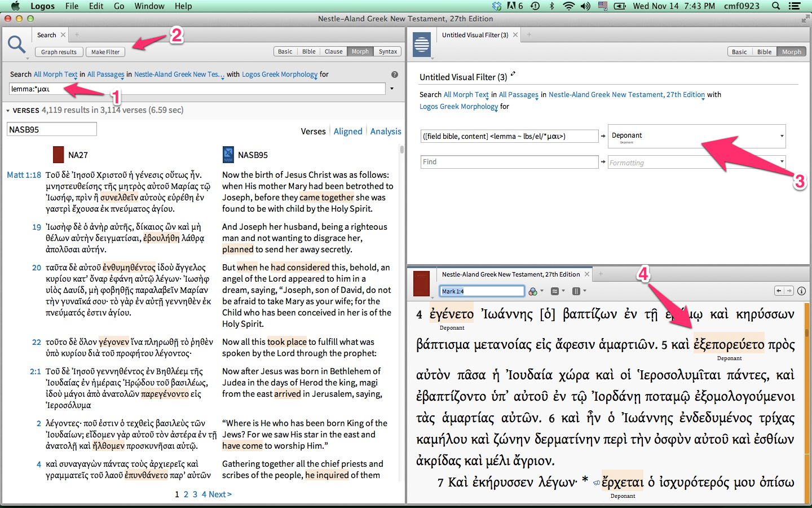Image resolution: width=812 pixels, height=508 pixels.
Task: Close the Untitled Visual Filter (3) tab
Action: (515, 35)
